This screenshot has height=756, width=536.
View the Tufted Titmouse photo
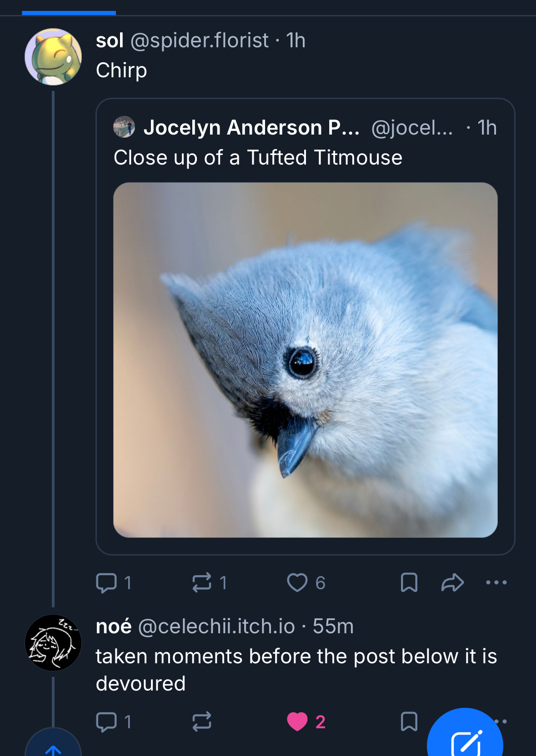point(305,360)
